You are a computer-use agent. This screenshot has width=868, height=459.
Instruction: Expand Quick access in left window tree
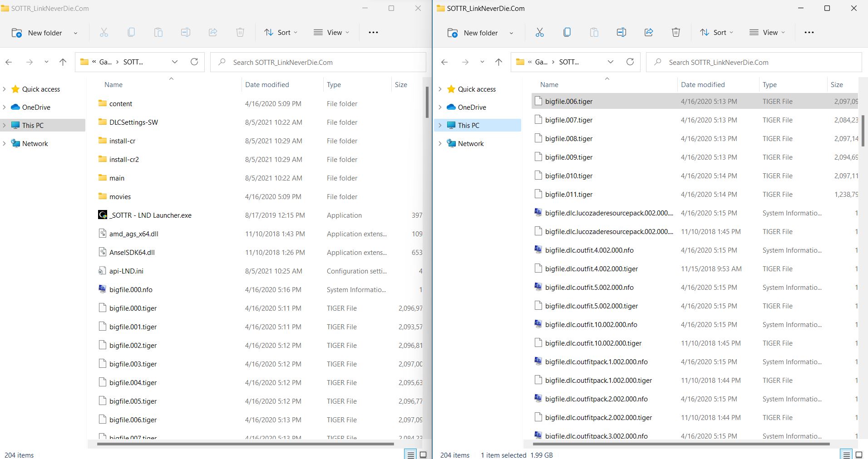click(5, 89)
